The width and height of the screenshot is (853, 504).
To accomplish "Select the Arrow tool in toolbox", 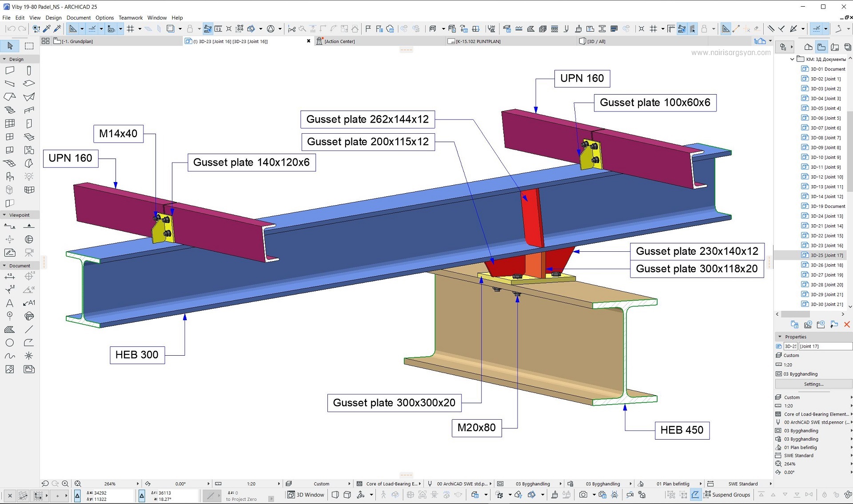I will 10,46.
